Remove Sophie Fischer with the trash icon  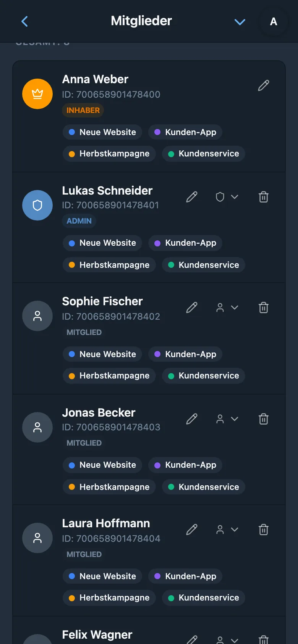coord(264,308)
